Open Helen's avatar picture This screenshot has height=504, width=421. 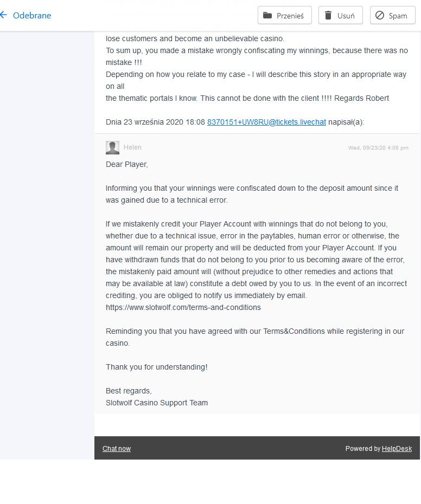coord(112,147)
